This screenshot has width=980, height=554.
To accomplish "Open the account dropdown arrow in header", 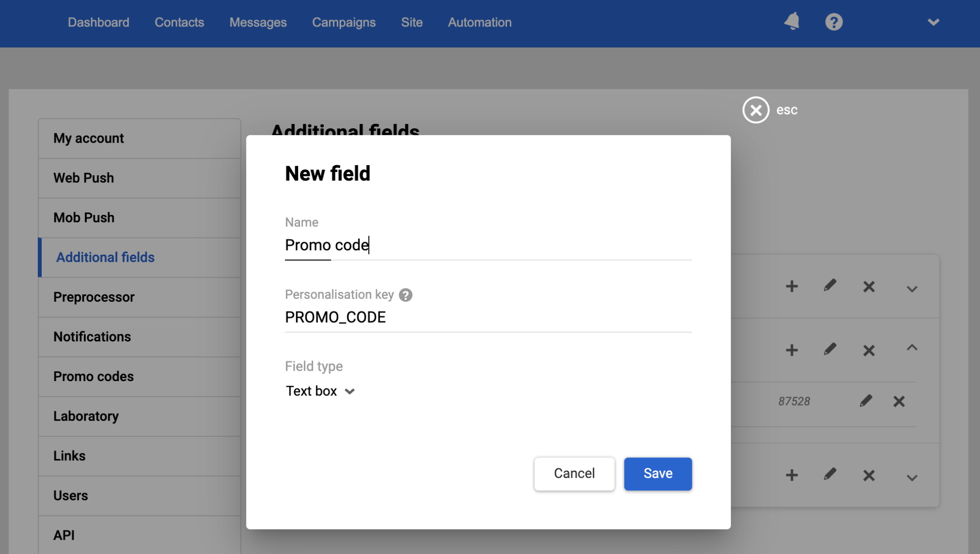I will [x=933, y=22].
